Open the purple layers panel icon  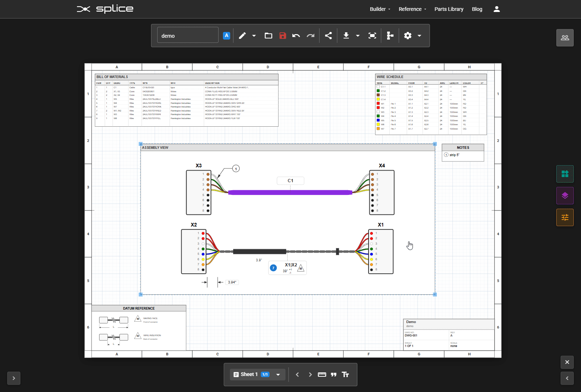click(x=565, y=196)
